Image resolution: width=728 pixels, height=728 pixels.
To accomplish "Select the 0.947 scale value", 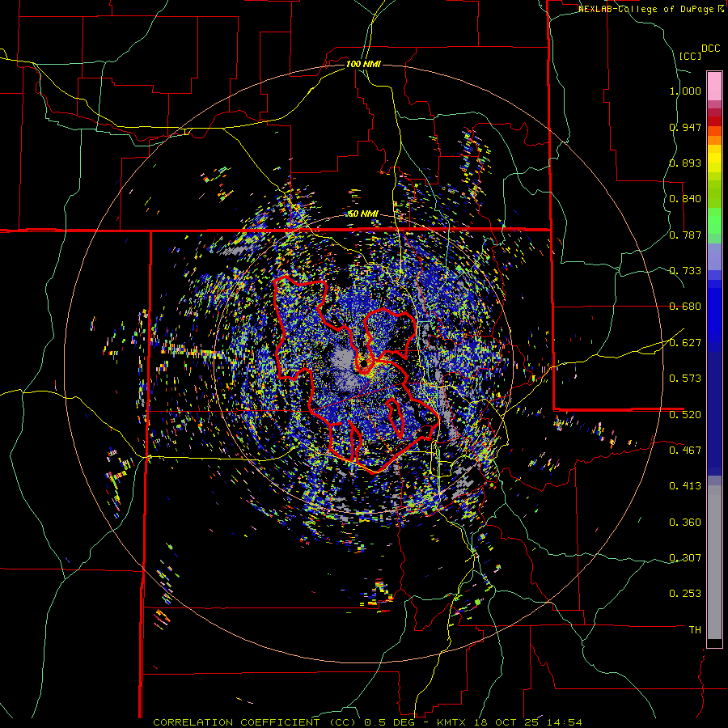I will click(x=685, y=127).
